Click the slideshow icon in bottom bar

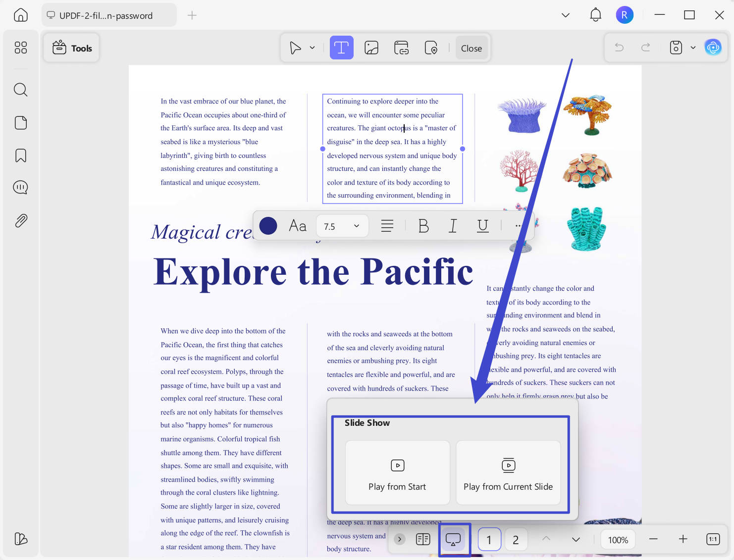(453, 539)
